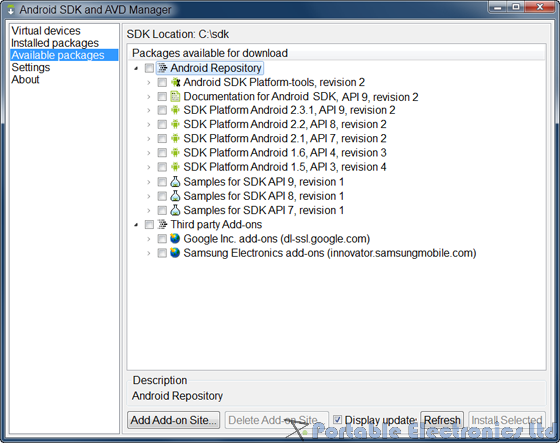Check SDK Platform Android 2.3.1 checkbox
This screenshot has height=443, width=560.
pyautogui.click(x=162, y=110)
